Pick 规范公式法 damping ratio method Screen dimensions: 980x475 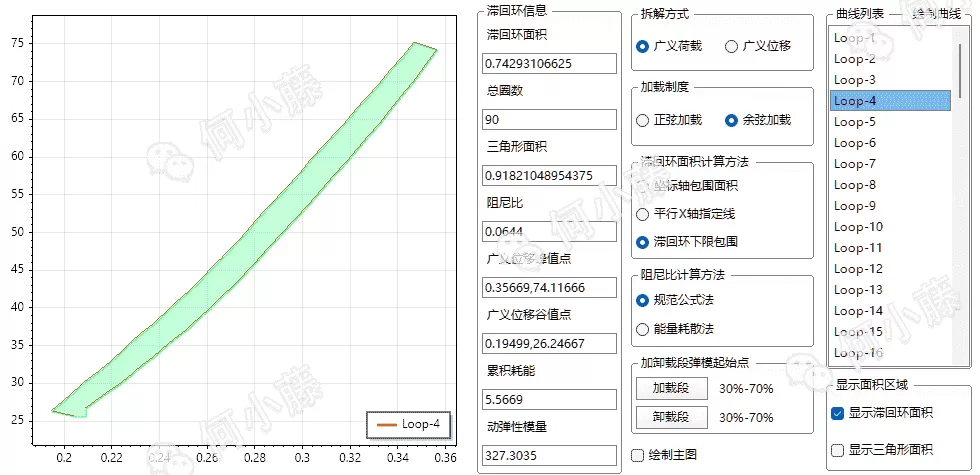pos(643,300)
